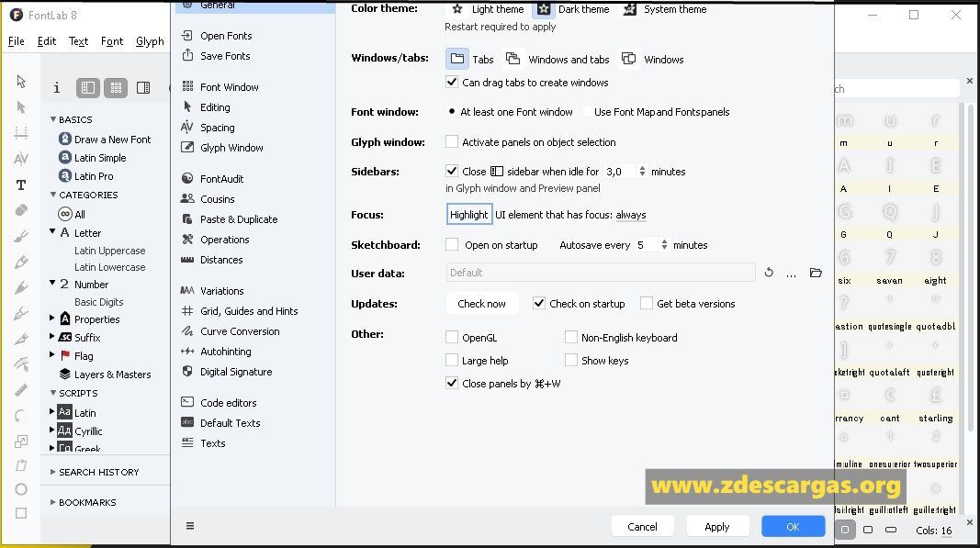Click the Apply button
This screenshot has height=548, width=980.
[x=717, y=526]
